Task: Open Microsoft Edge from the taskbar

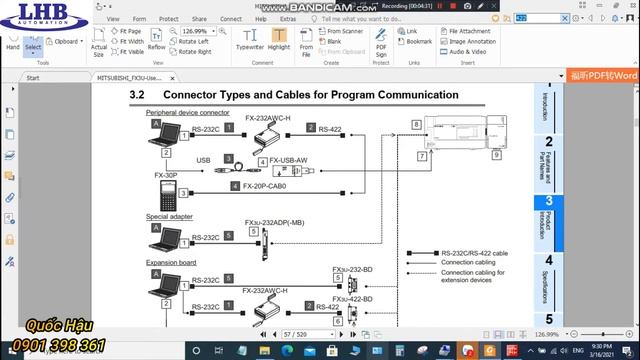Action: click(287, 351)
